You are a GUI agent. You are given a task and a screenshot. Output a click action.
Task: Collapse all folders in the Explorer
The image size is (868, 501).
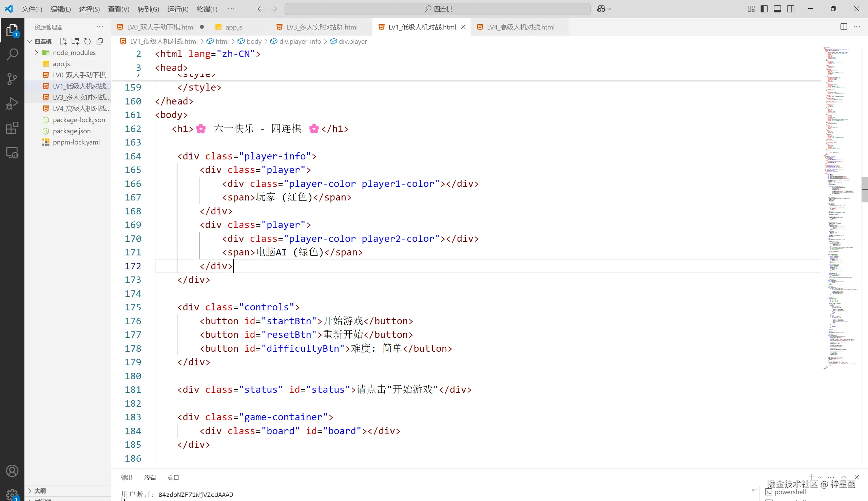99,41
